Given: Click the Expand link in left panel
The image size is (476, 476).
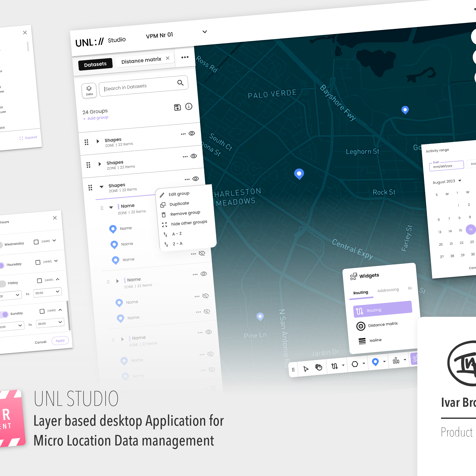Looking at the screenshot, I should [x=28, y=138].
